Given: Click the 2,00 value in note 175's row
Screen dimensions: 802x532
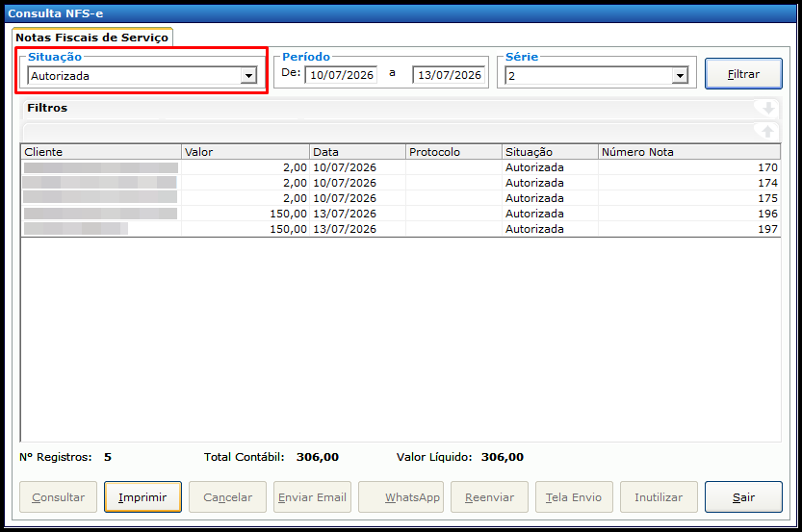Looking at the screenshot, I should [296, 198].
